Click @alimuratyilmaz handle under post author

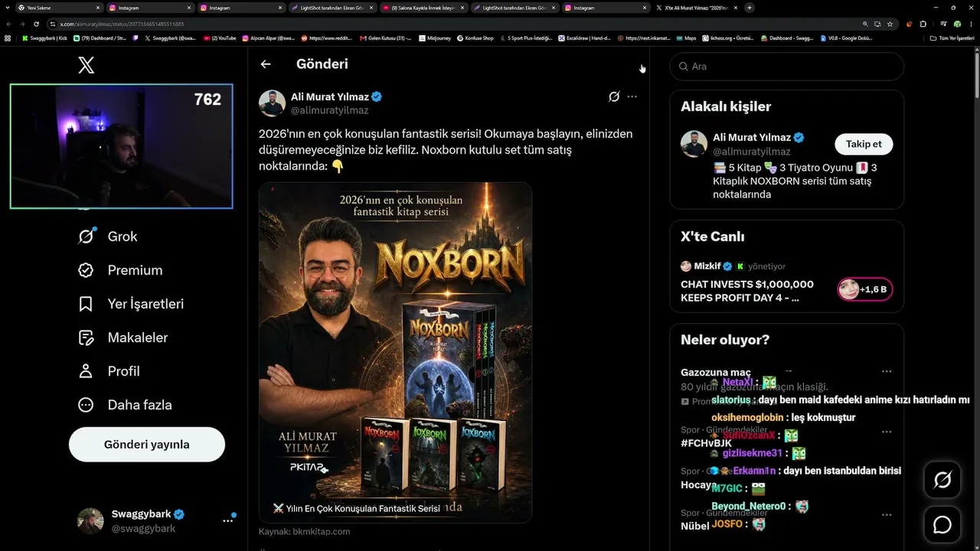click(x=330, y=110)
